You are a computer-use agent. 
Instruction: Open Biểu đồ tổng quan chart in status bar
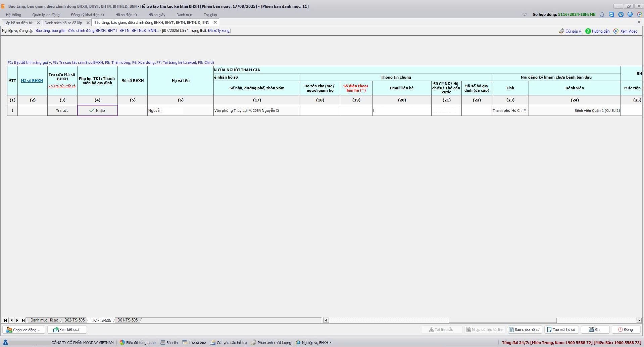coord(138,343)
